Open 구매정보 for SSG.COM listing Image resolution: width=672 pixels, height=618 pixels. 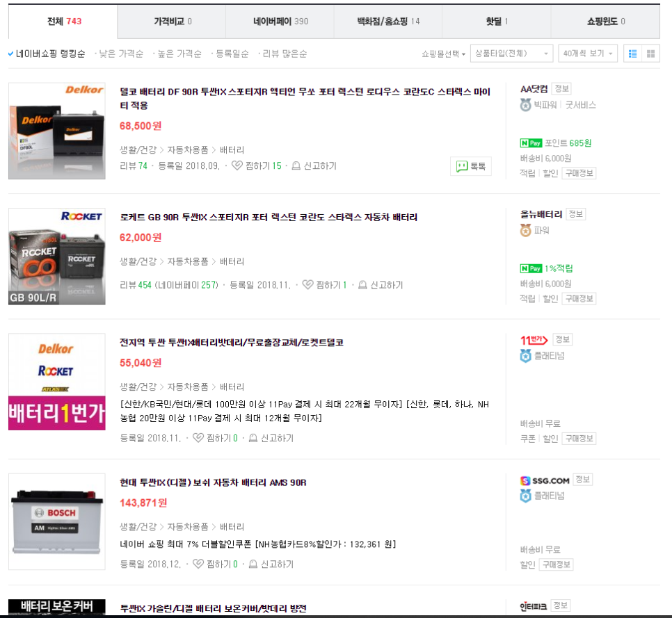click(556, 564)
